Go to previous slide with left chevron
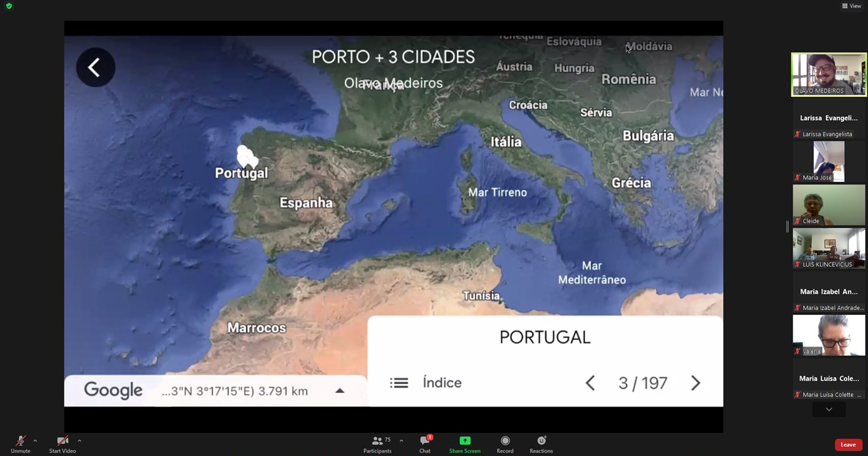 pos(590,383)
